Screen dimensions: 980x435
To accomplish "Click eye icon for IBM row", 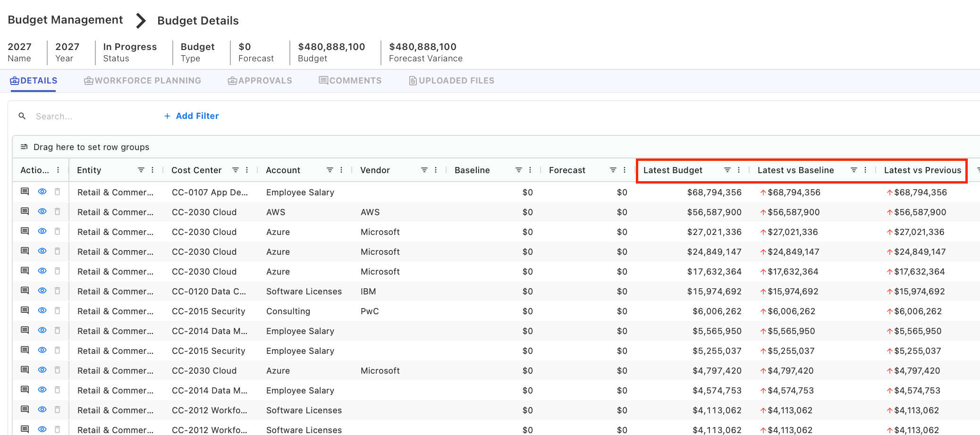I will pyautogui.click(x=42, y=291).
